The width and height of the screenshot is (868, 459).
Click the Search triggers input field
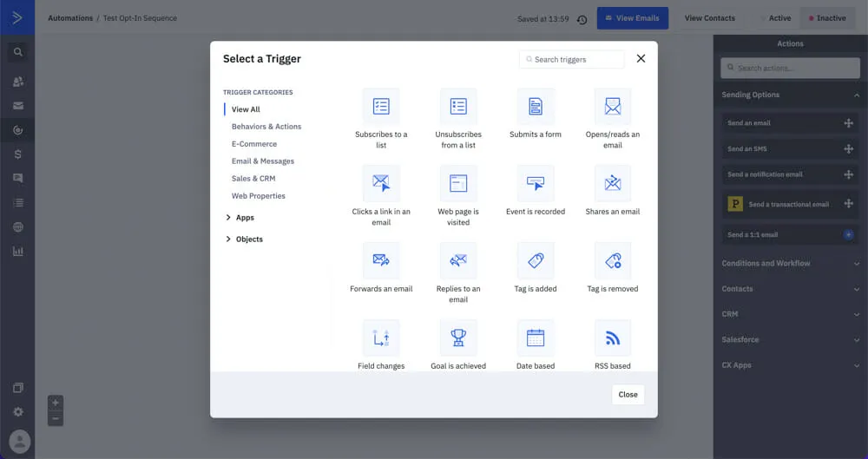tap(573, 59)
